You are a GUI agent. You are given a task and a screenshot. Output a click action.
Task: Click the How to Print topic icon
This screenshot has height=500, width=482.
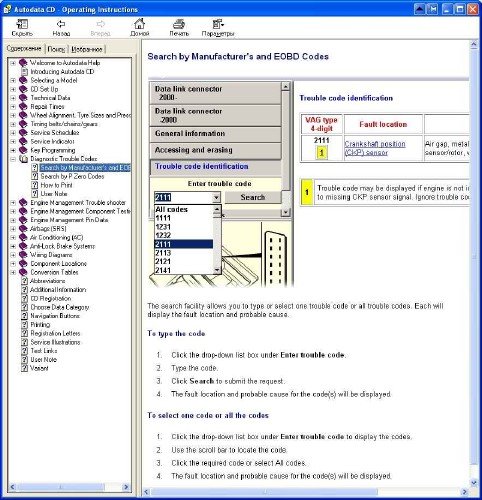pos(34,185)
